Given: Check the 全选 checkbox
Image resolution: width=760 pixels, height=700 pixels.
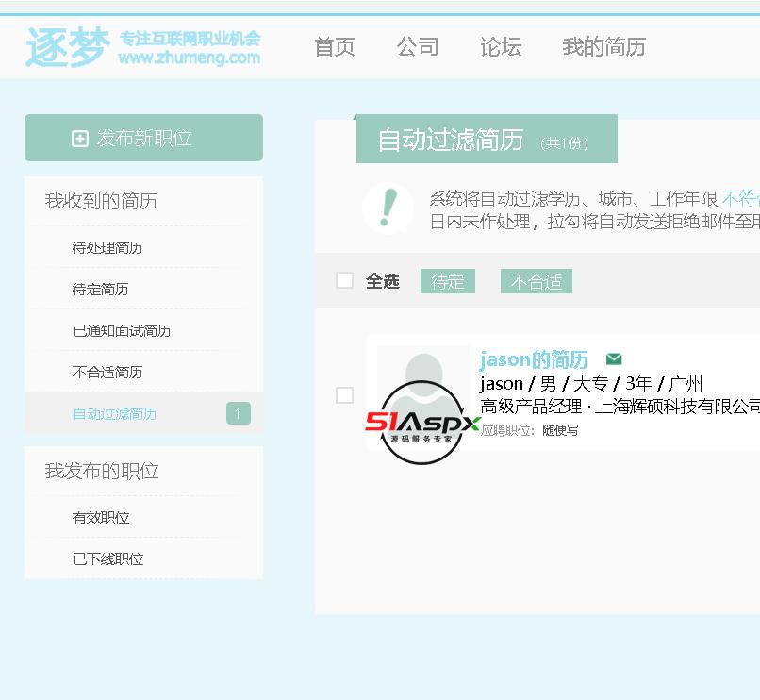Looking at the screenshot, I should (344, 280).
